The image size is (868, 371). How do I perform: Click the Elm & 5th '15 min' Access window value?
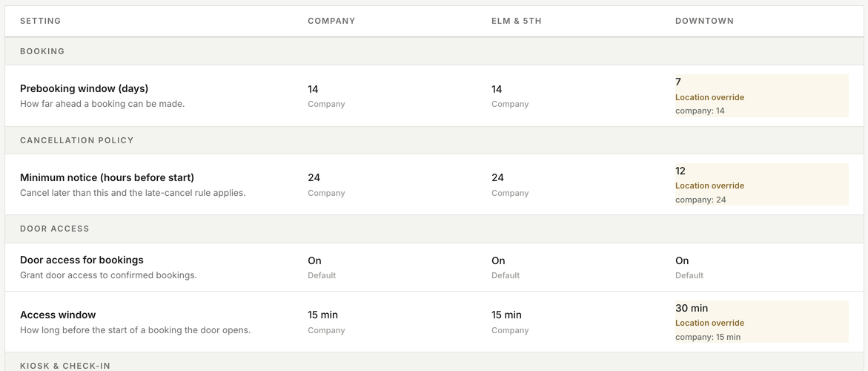point(506,315)
